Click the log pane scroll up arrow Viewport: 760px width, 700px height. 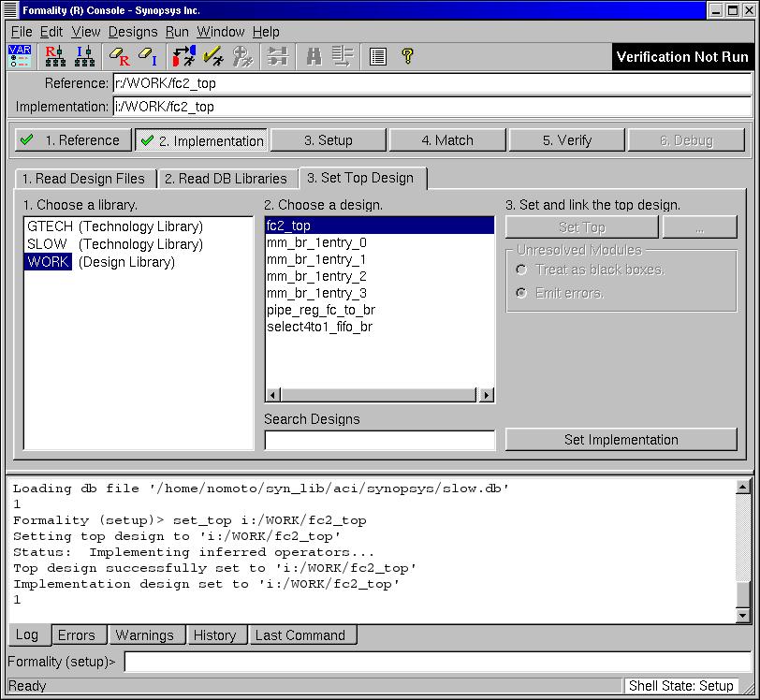click(743, 487)
